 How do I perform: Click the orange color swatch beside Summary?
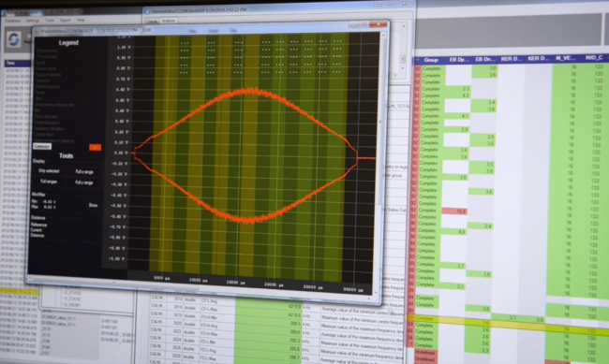pos(95,147)
